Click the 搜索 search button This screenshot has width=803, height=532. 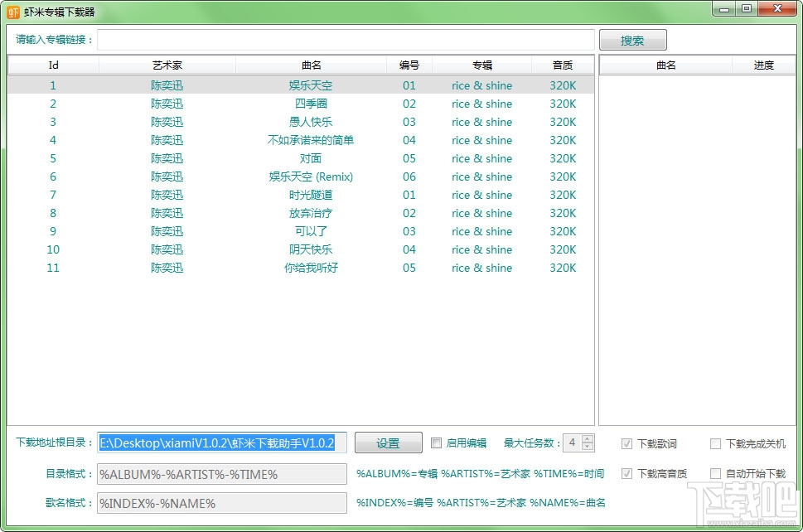[632, 40]
